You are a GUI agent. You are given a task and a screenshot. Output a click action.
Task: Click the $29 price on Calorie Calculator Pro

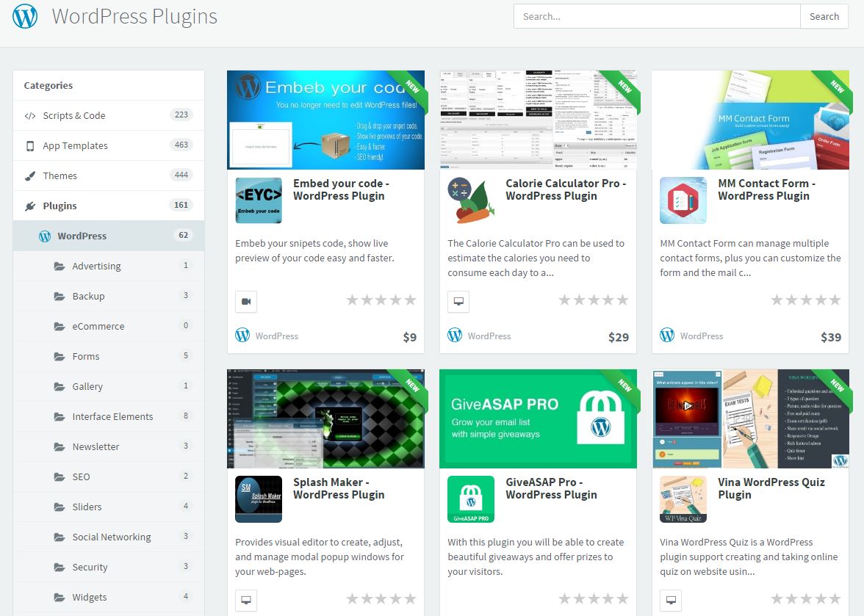click(x=619, y=337)
